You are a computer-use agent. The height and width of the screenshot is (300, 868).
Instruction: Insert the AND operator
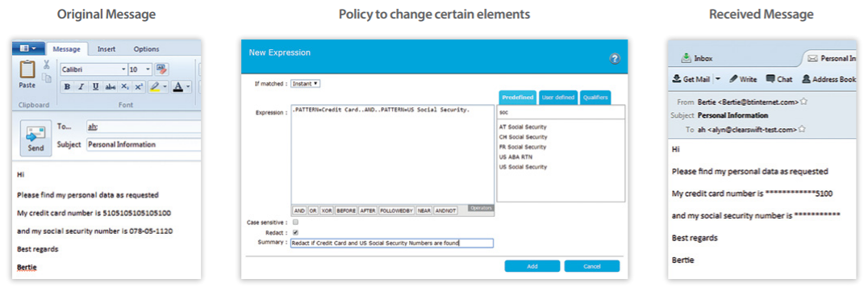tap(299, 210)
